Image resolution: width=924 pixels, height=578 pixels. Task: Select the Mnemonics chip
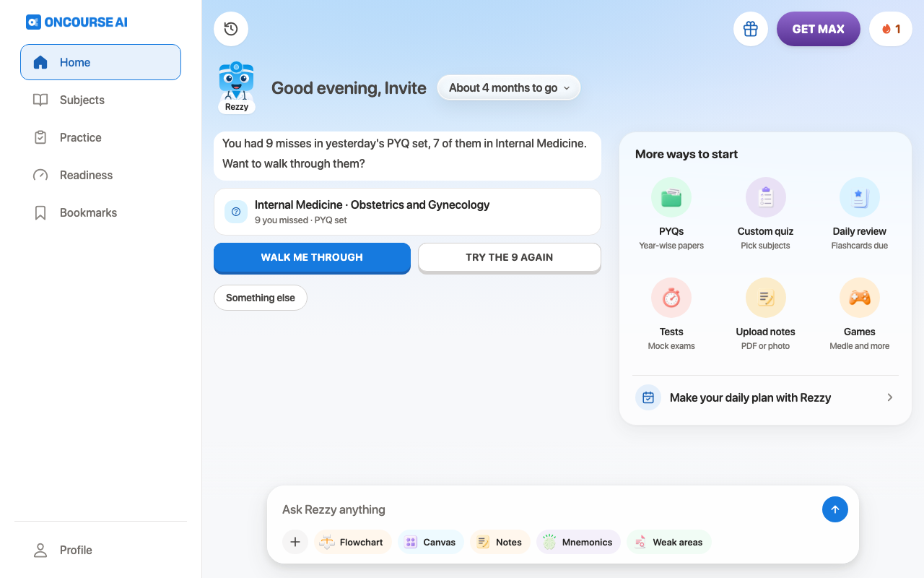pyautogui.click(x=578, y=542)
